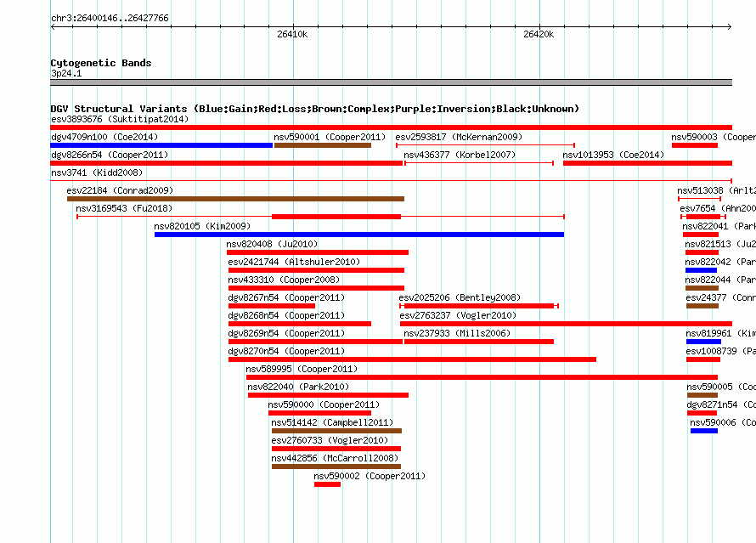Select the nsv442856 (McCarroll2008) variant
Image resolution: width=756 pixels, height=543 pixels.
coord(336,467)
